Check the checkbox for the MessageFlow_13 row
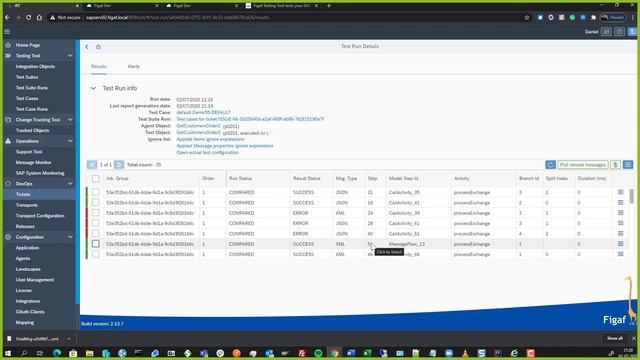The width and height of the screenshot is (640, 360). pos(96,244)
